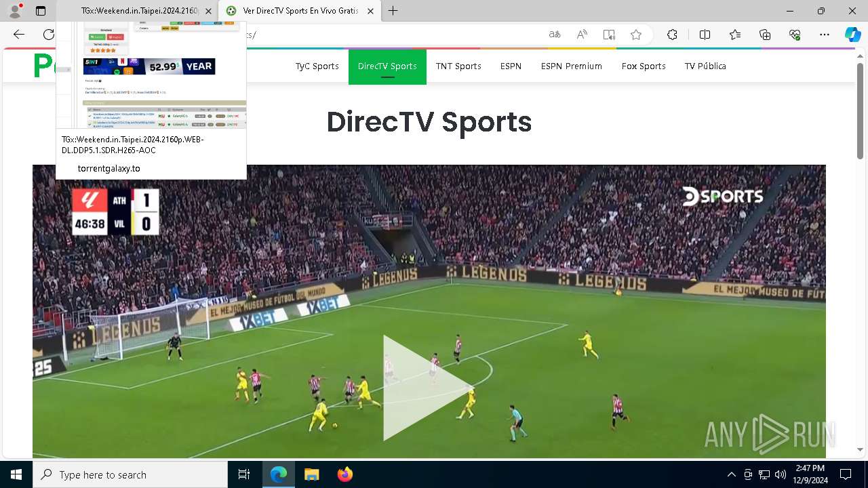
Task: Toggle split screen icon
Action: click(x=705, y=35)
